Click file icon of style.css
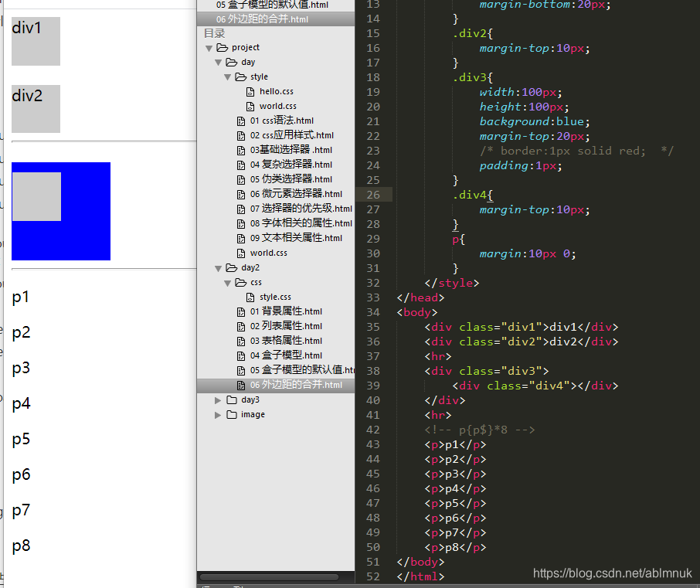700x588 pixels. coord(250,297)
